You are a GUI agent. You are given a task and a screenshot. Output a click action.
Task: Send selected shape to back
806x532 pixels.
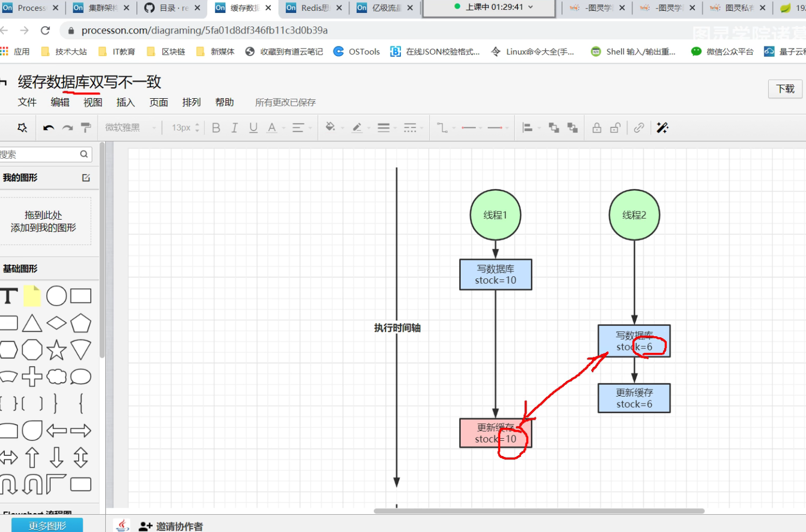click(572, 128)
